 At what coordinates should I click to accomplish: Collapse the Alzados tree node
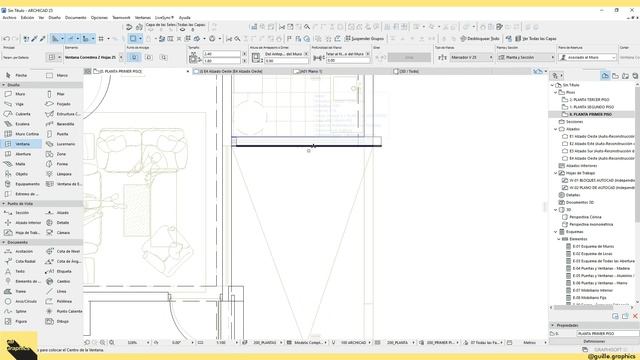pyautogui.click(x=556, y=129)
